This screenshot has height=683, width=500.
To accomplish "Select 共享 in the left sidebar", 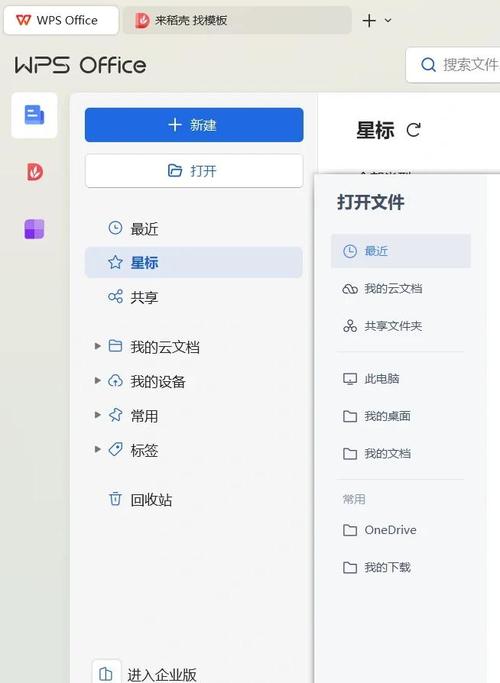I will tap(194, 297).
